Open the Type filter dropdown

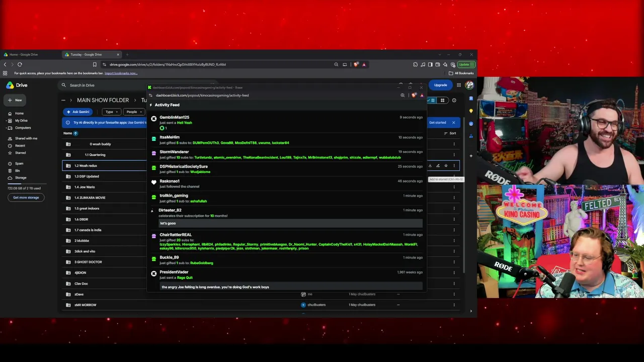111,112
